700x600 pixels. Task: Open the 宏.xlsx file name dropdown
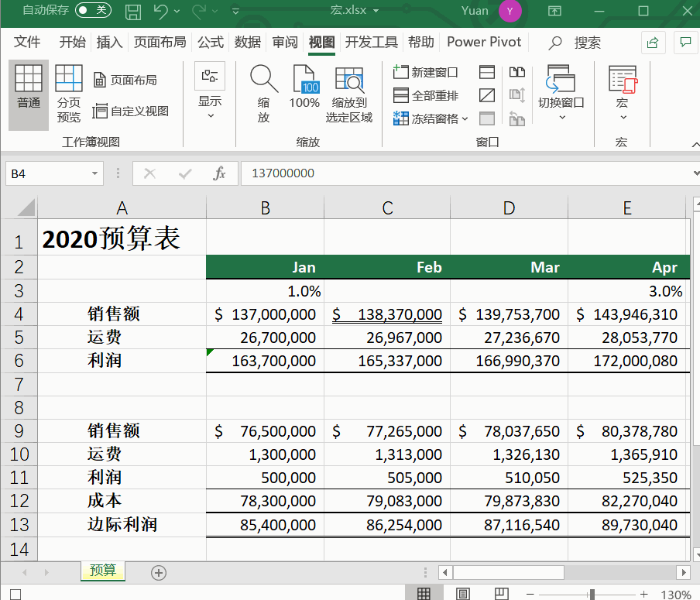(376, 11)
